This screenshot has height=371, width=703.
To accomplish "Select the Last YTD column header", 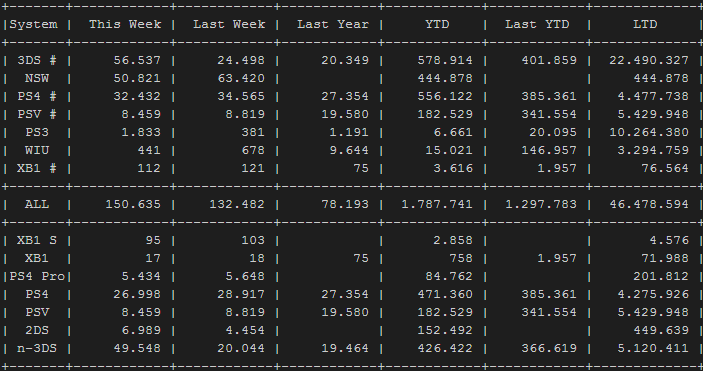I will (538, 24).
